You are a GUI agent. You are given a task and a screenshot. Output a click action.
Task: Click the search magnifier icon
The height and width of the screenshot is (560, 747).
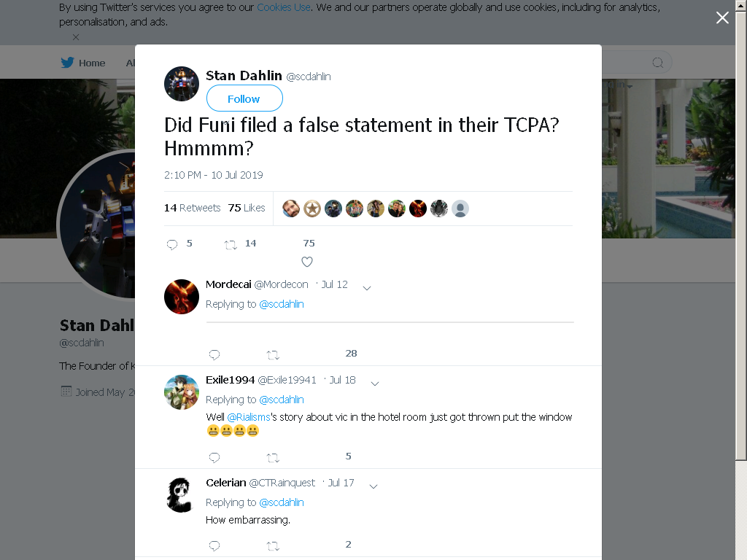pos(657,63)
